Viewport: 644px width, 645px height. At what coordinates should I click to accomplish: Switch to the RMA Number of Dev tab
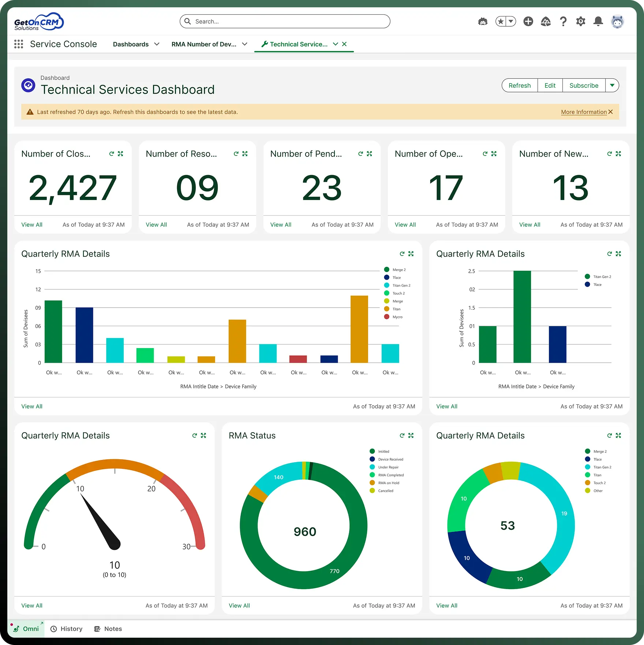point(204,44)
